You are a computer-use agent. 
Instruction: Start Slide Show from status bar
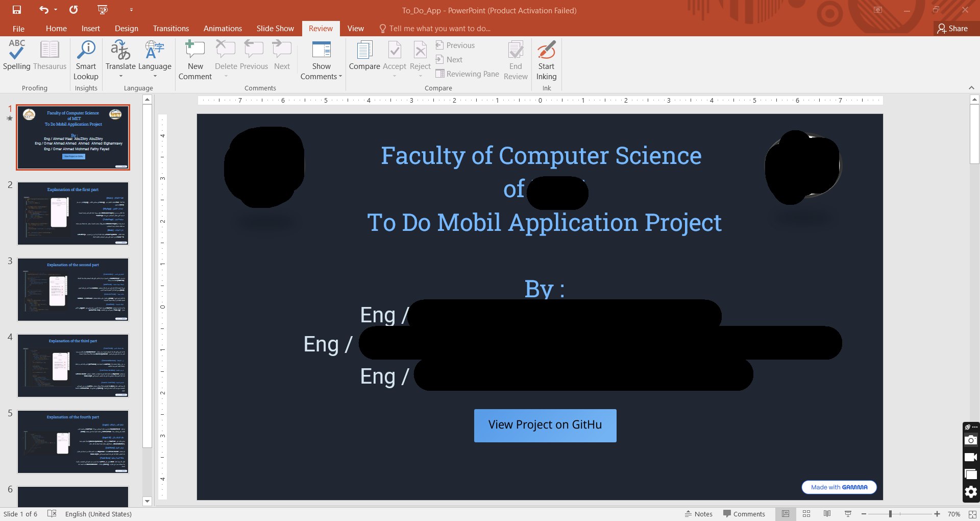tap(848, 514)
